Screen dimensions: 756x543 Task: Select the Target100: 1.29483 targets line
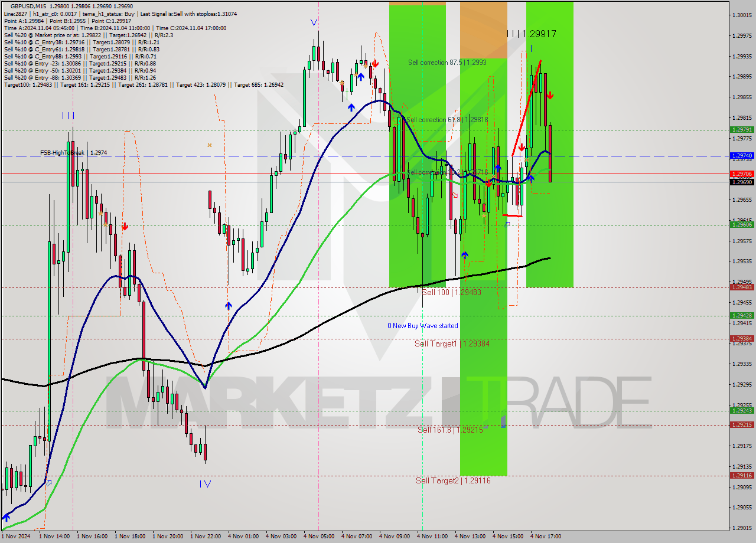144,85
